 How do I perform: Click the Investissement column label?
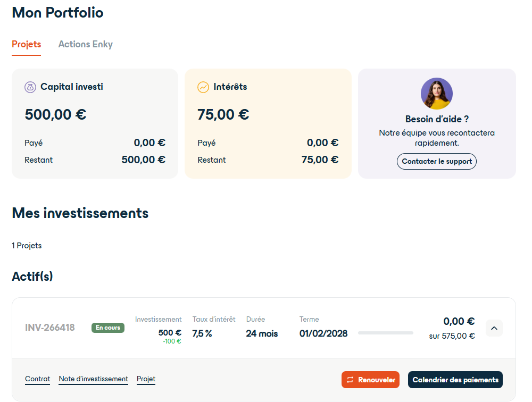[x=158, y=319]
